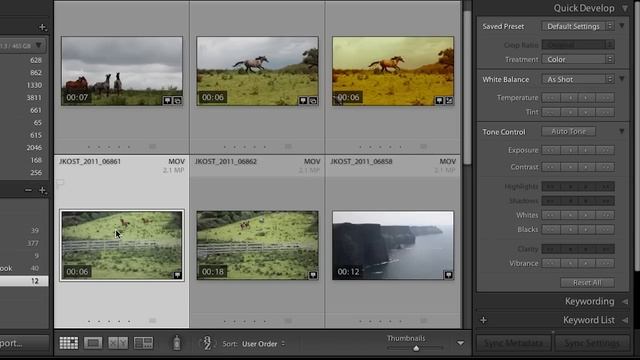Switch to Grid view in toolbar
Image resolution: width=640 pixels, height=360 pixels.
[x=69, y=343]
